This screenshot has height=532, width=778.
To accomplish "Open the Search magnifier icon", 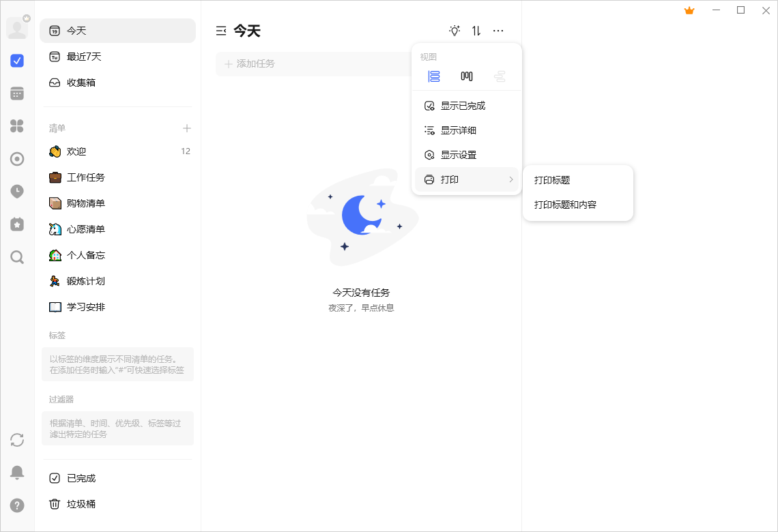I will click(17, 257).
